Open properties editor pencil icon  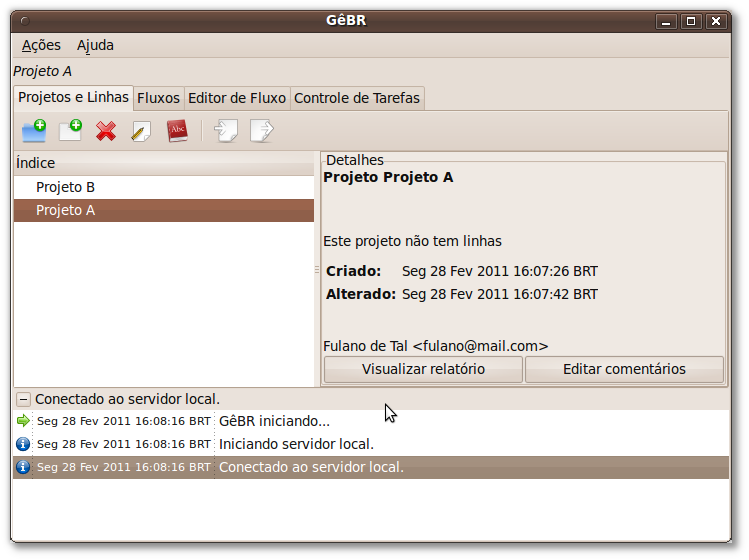141,131
